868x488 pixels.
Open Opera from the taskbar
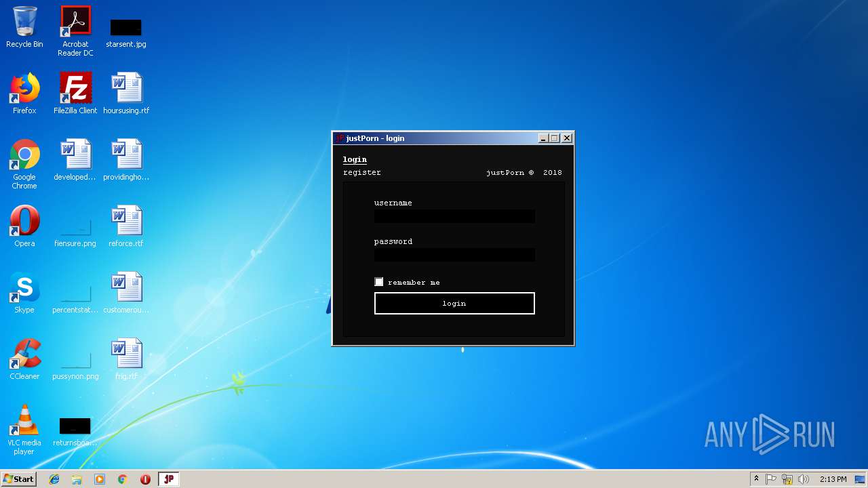click(x=145, y=479)
